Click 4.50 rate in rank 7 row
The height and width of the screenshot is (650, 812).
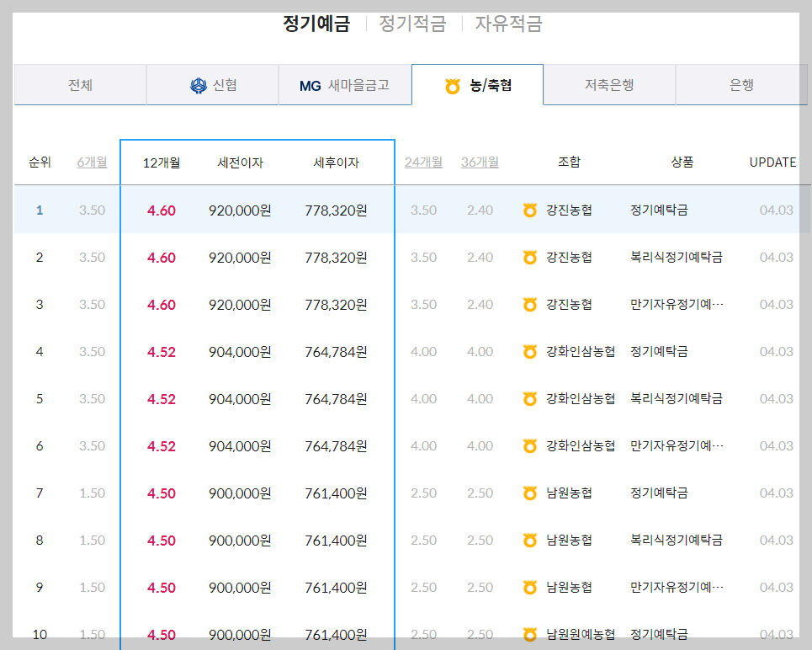(x=162, y=493)
